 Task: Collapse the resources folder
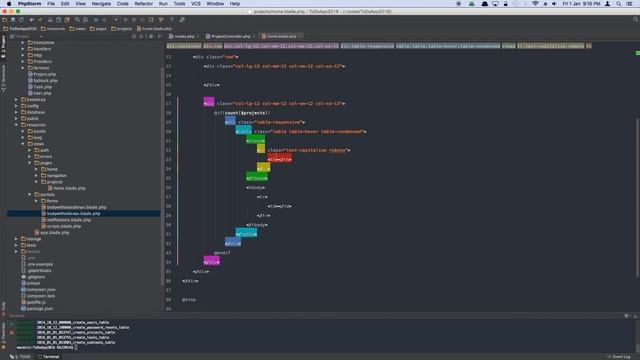pos(17,125)
